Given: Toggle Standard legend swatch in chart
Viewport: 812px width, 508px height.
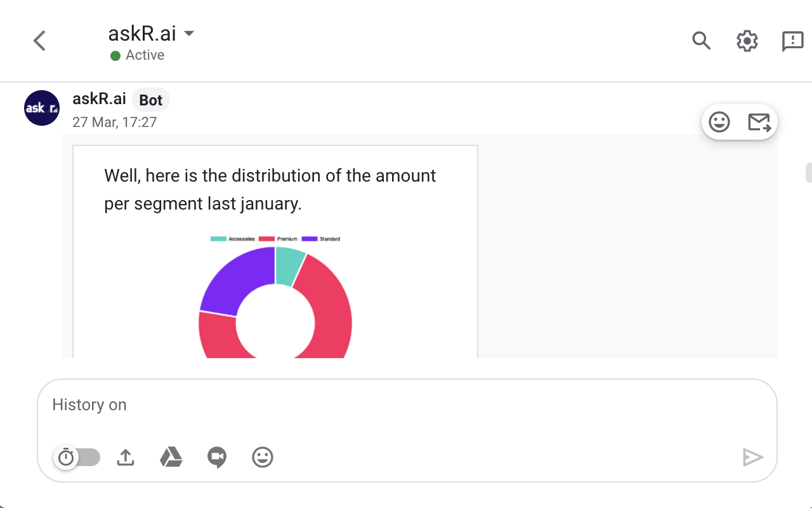Looking at the screenshot, I should [310, 239].
